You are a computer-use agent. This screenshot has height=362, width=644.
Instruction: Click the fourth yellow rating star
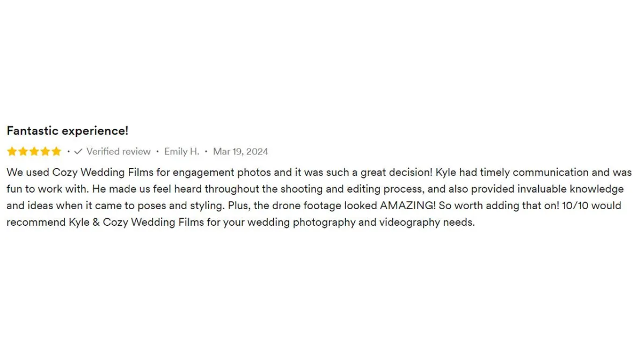(x=45, y=152)
